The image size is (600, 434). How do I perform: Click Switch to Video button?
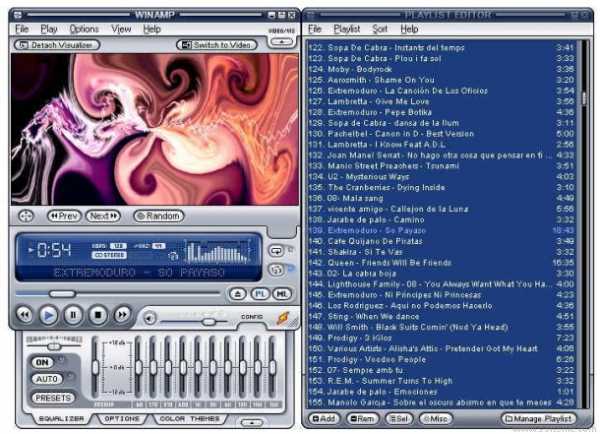pos(217,45)
